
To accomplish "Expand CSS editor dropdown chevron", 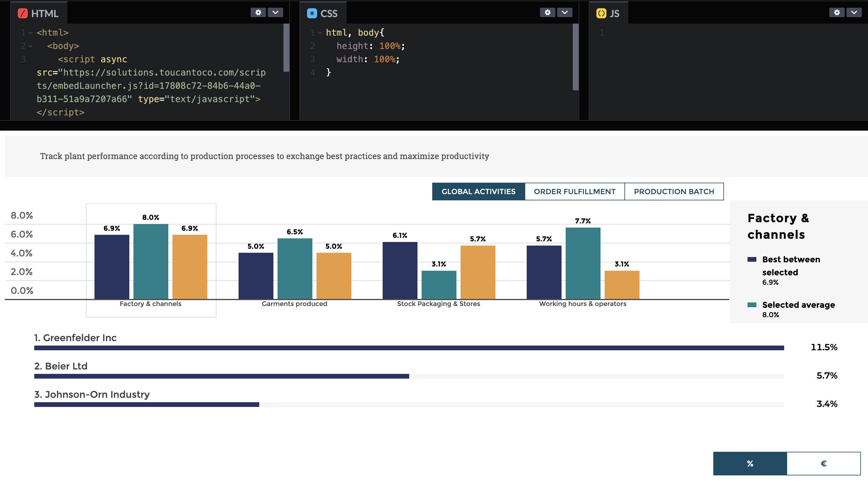I will pyautogui.click(x=564, y=12).
